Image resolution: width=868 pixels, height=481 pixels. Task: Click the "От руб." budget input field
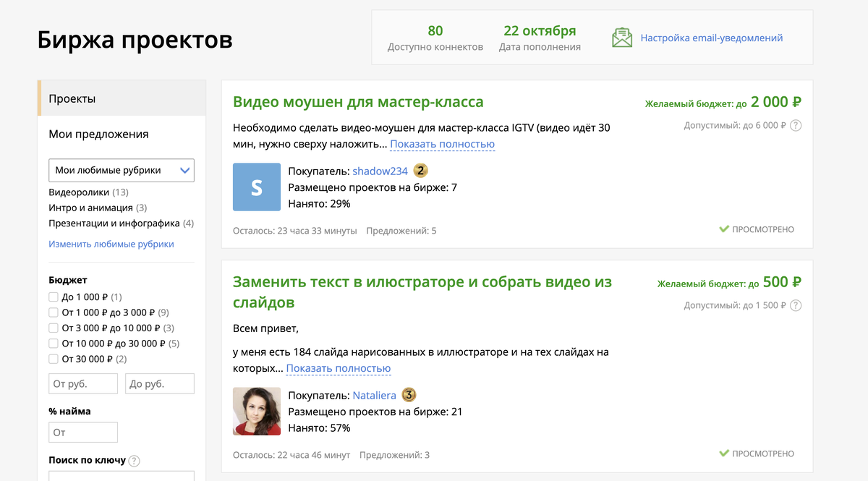coord(82,383)
